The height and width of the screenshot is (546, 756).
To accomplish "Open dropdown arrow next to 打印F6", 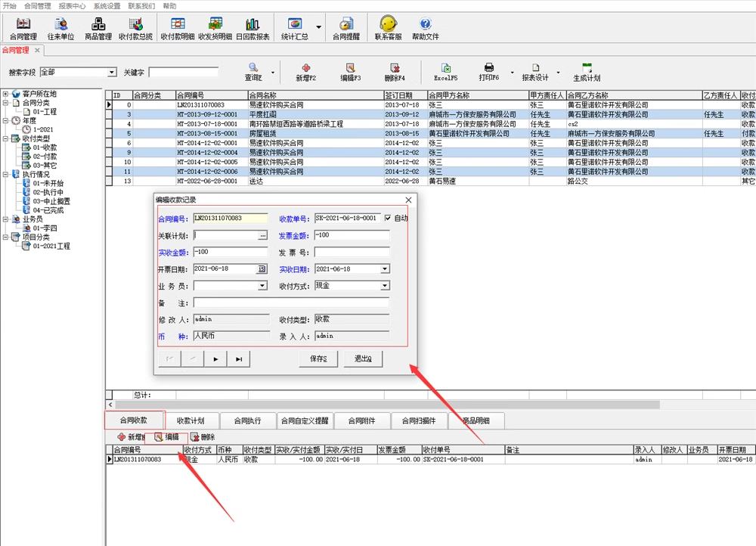I will (512, 73).
